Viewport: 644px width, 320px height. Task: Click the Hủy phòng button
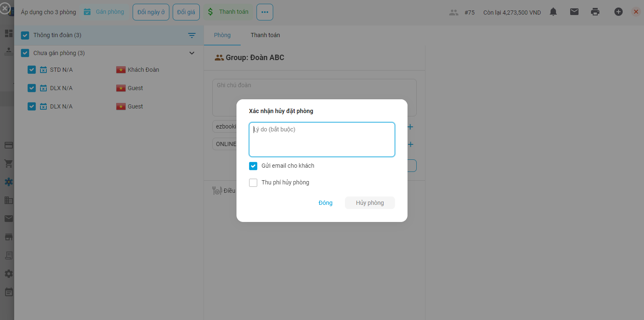coord(370,203)
